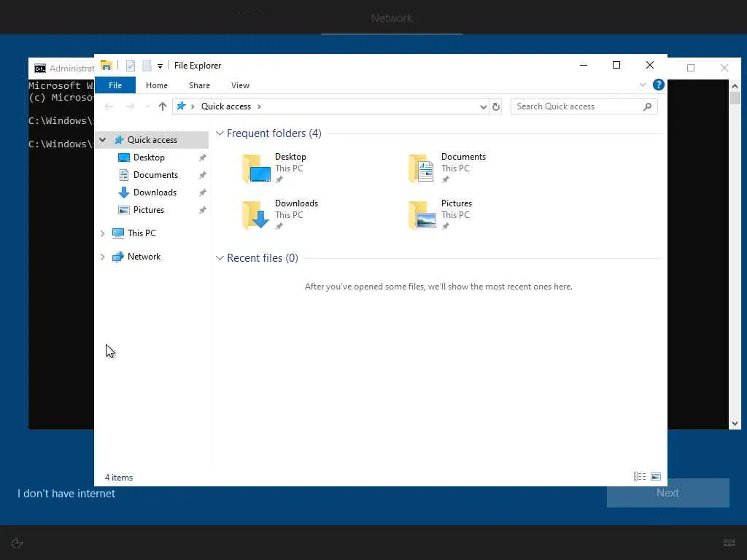Viewport: 747px width, 560px height.
Task: Go up one level with up arrow
Action: 163,106
